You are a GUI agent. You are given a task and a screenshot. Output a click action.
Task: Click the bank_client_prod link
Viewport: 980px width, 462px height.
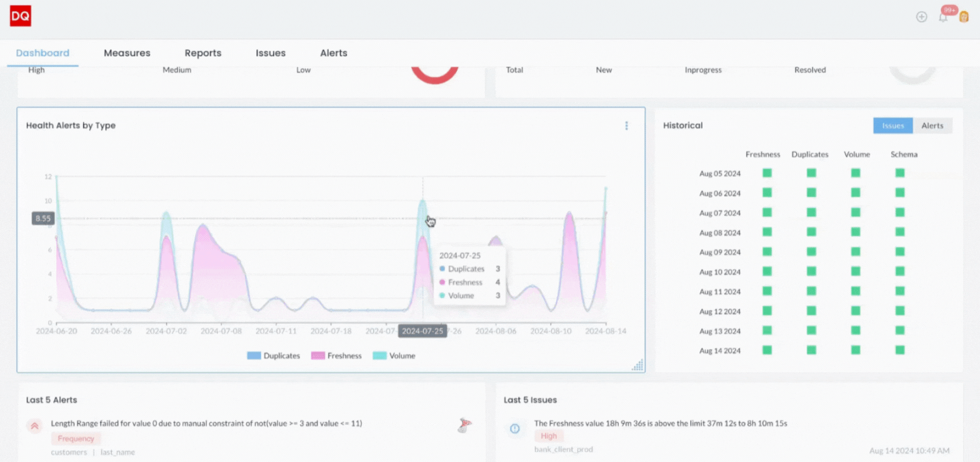[563, 449]
